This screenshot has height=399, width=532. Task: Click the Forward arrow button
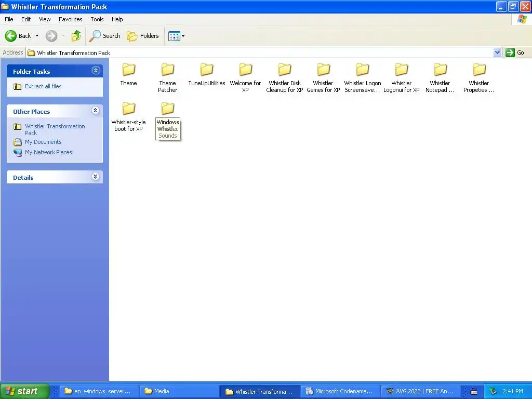click(x=51, y=36)
